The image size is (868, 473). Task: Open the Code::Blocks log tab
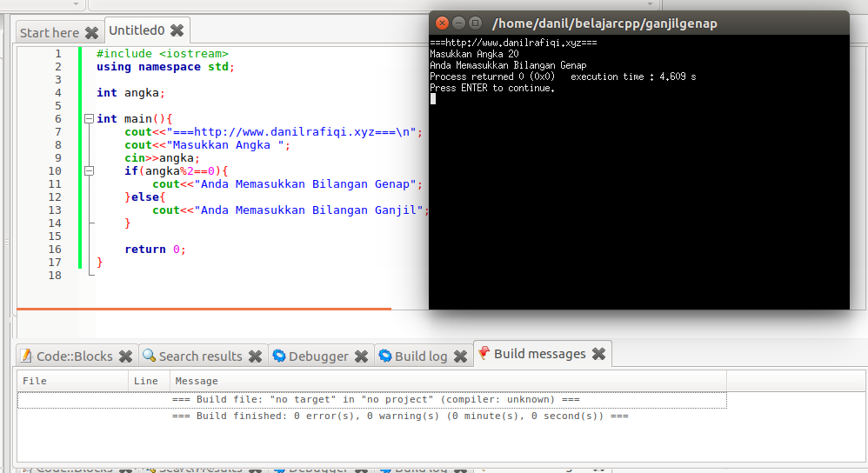74,356
